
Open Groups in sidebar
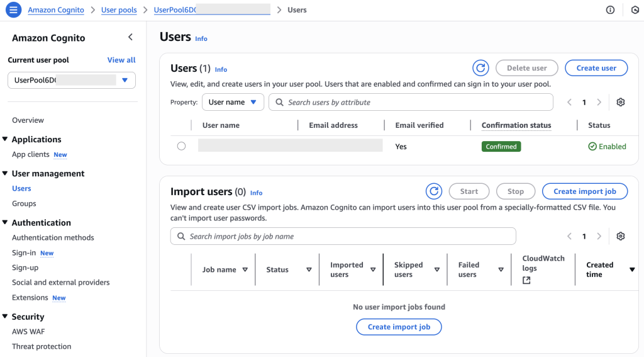[24, 203]
